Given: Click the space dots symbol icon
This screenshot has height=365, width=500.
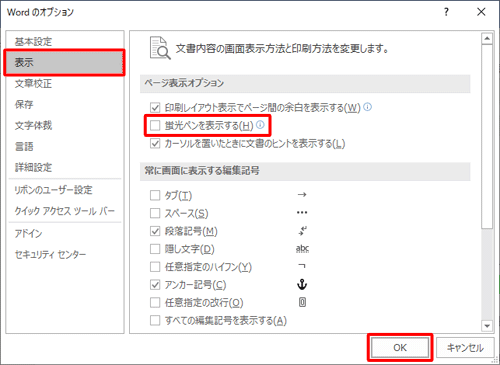Looking at the screenshot, I should 302,213.
